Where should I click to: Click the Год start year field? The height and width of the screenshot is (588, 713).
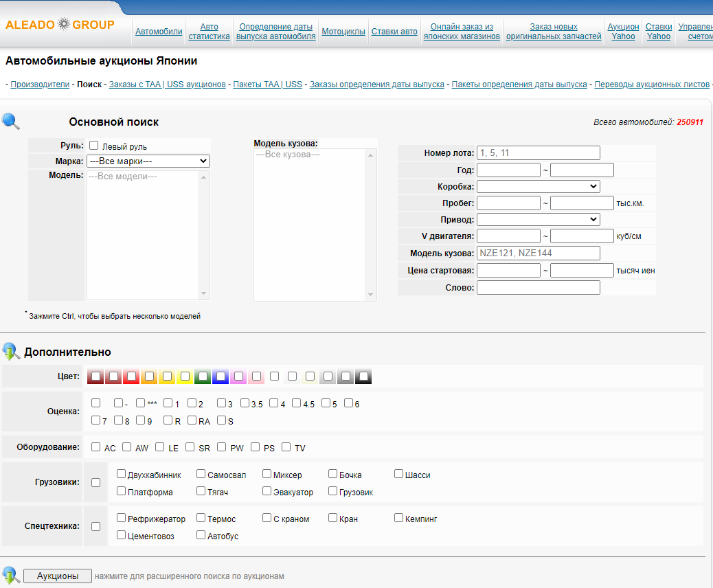coord(508,170)
